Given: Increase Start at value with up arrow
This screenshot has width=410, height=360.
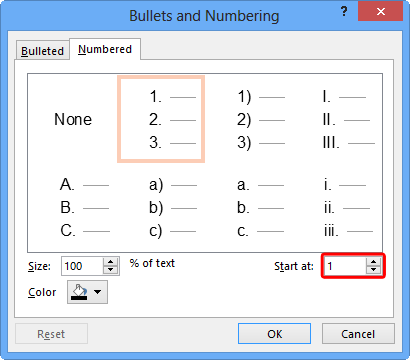Looking at the screenshot, I should pyautogui.click(x=373, y=262).
